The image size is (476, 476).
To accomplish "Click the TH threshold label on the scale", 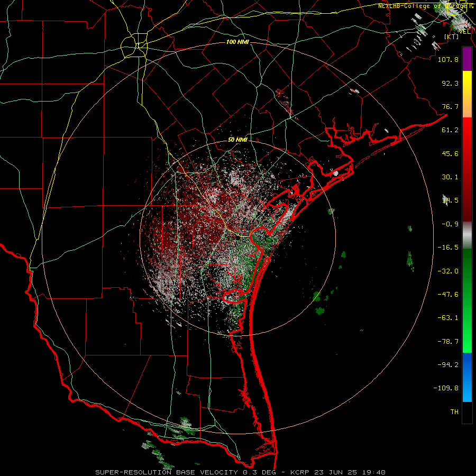I will coord(454,412).
